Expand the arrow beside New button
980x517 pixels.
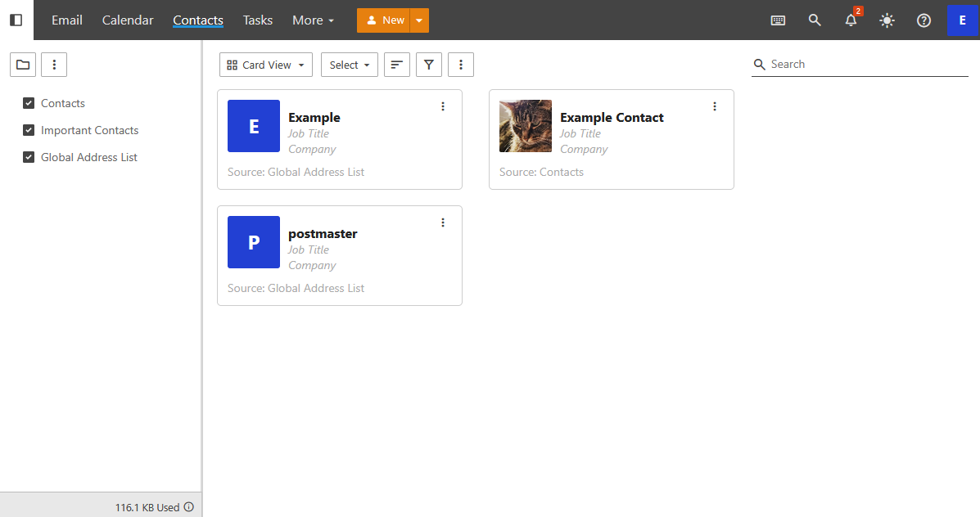pos(419,20)
